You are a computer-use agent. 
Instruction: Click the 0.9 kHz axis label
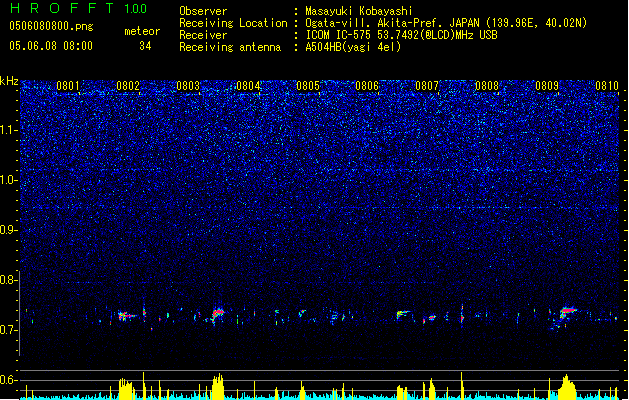point(8,230)
